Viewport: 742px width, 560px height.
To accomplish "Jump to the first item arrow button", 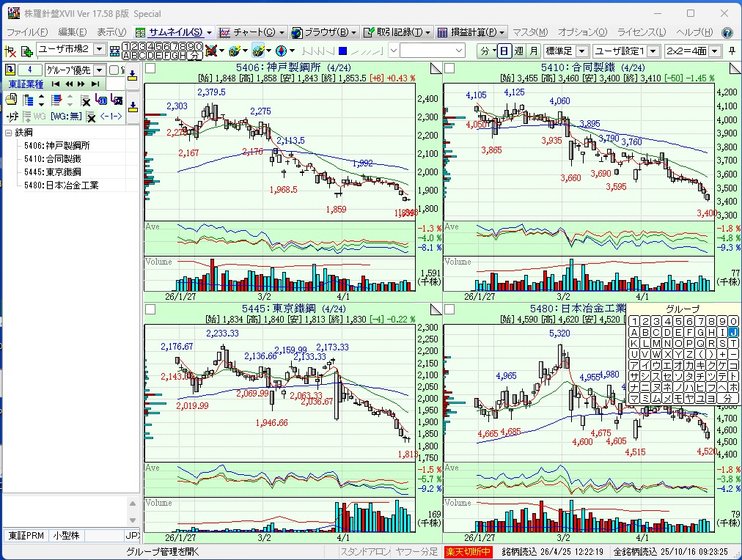I will pyautogui.click(x=55, y=84).
